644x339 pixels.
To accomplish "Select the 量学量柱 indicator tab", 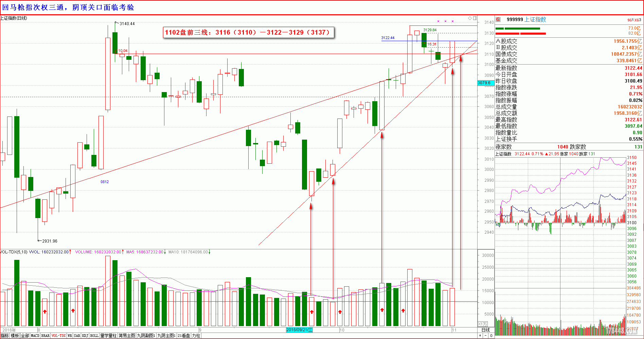I will coord(108,336).
